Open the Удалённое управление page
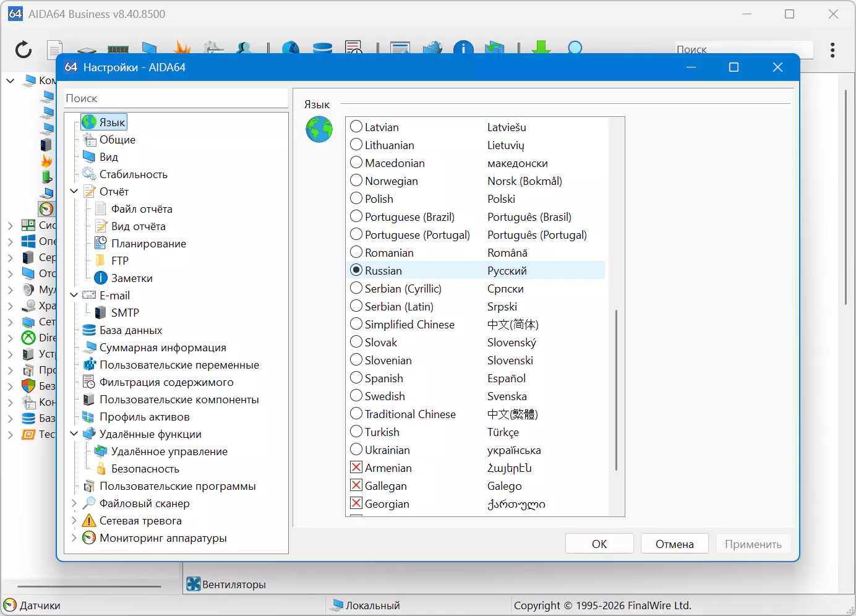The image size is (856, 616). pos(161,451)
